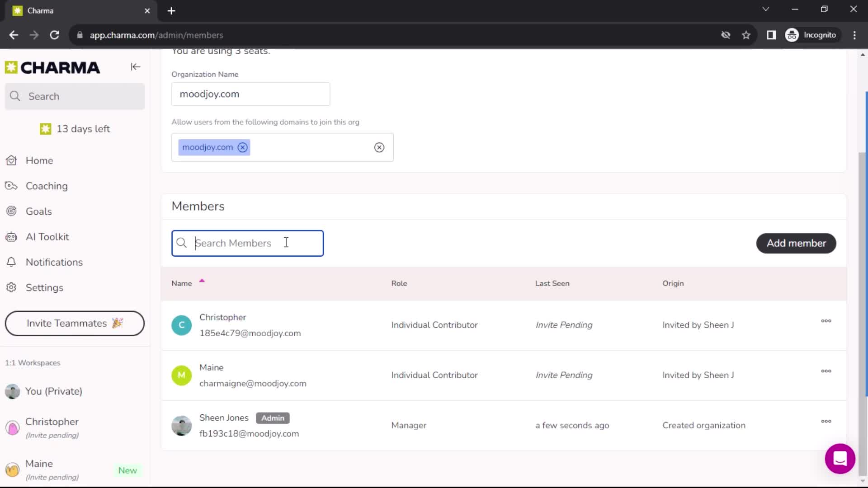Open options menu for Sheen Jones row
Screen dimensions: 868x488
coord(826,421)
